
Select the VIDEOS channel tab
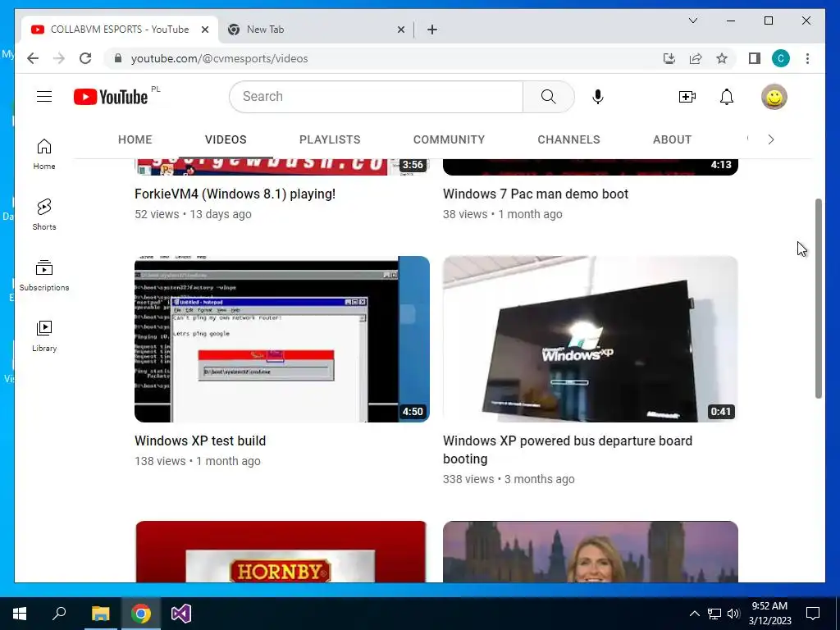click(x=226, y=139)
